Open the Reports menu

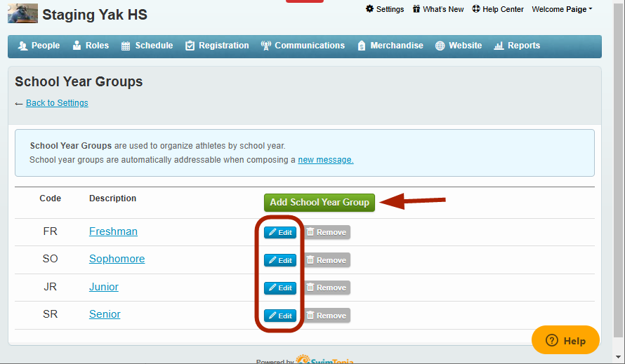pos(517,46)
